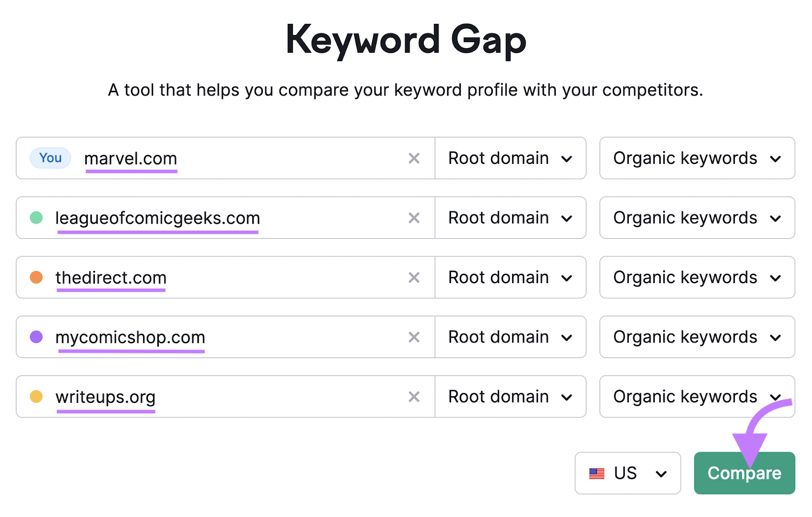Click the US flag icon
The width and height of the screenshot is (812, 517).
coord(597,473)
